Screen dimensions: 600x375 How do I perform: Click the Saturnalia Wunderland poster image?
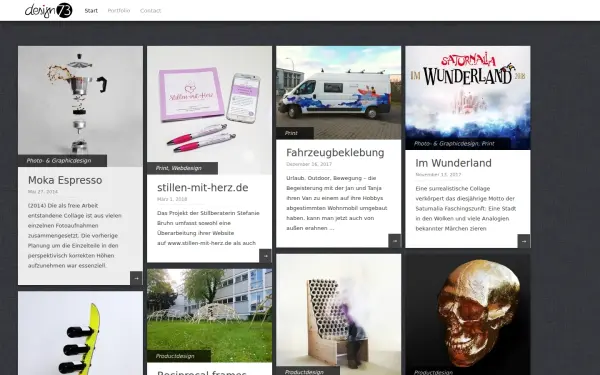coord(468,98)
